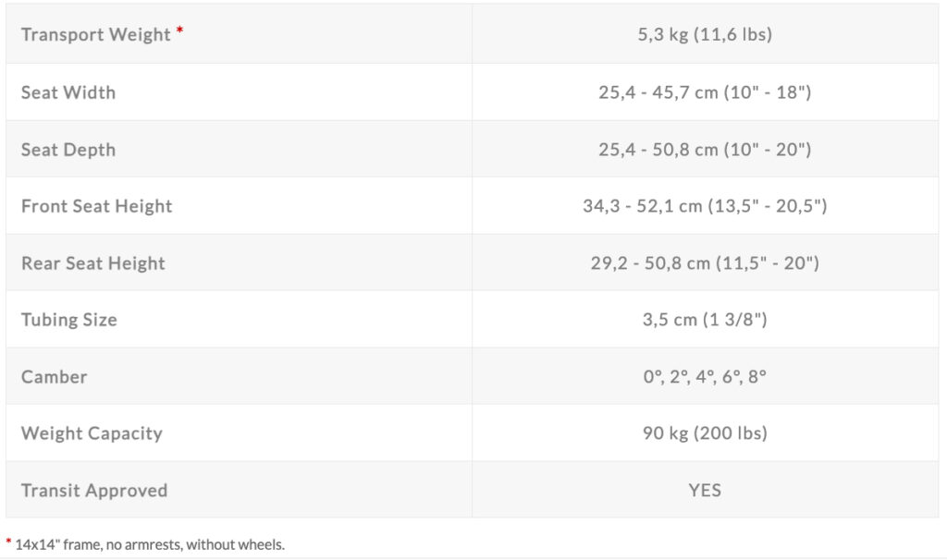
Task: Select the 5,3 kg (11,6 lbs) value
Action: pyautogui.click(x=705, y=35)
